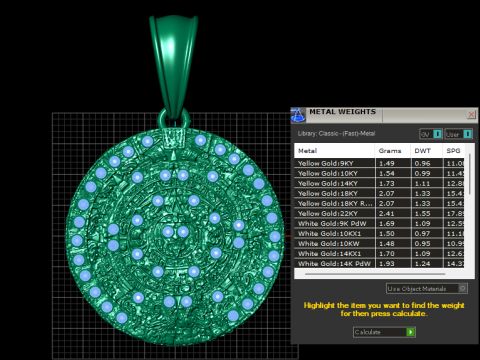Toggle the User library switch

[x=459, y=134]
